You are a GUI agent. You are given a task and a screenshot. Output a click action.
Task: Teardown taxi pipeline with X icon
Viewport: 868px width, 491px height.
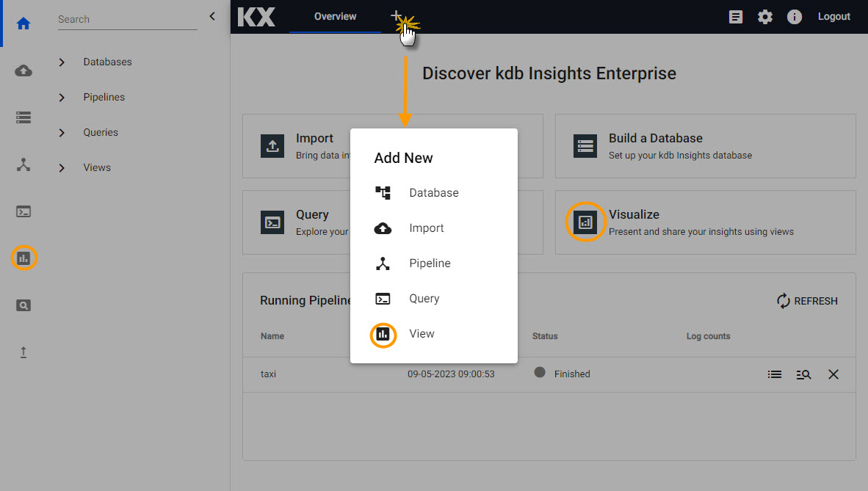(x=833, y=375)
